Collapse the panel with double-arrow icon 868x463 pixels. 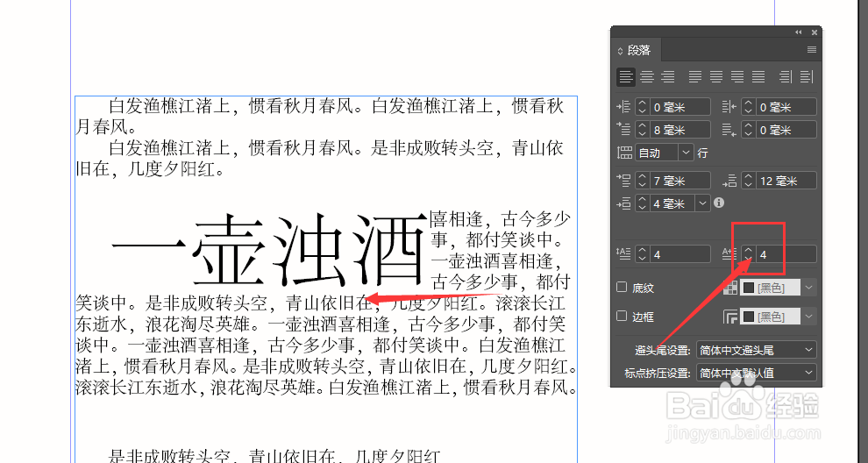798,32
